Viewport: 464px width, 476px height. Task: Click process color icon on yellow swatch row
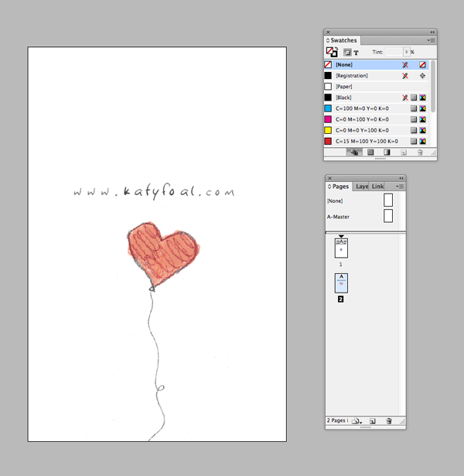pos(414,130)
